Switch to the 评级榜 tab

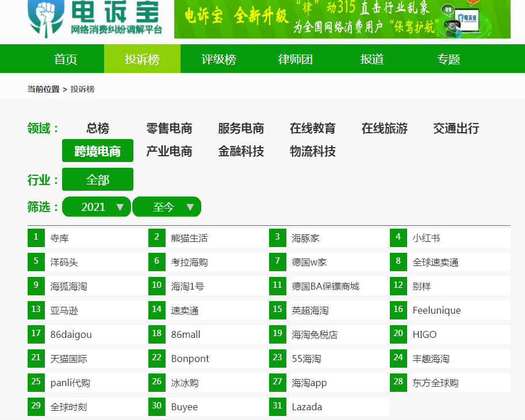219,59
